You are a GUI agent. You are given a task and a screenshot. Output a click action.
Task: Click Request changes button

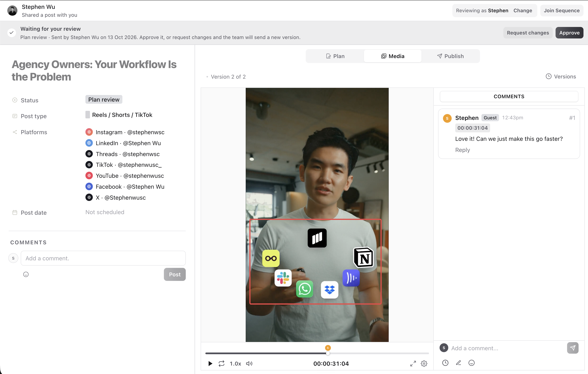(x=528, y=33)
